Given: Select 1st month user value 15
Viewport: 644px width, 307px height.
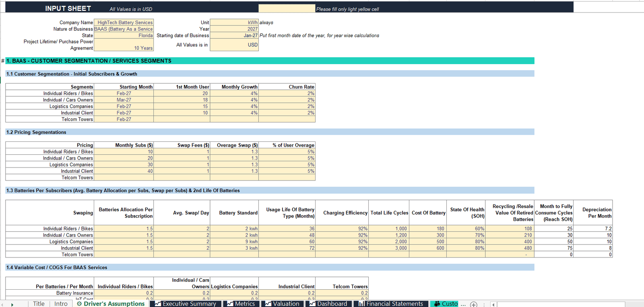Looking at the screenshot, I should click(x=182, y=106).
